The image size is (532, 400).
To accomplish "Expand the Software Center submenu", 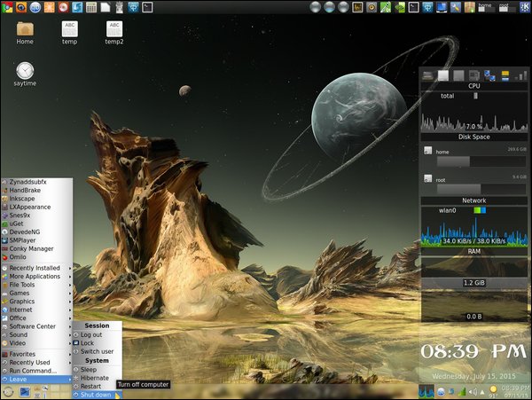I will (36, 326).
